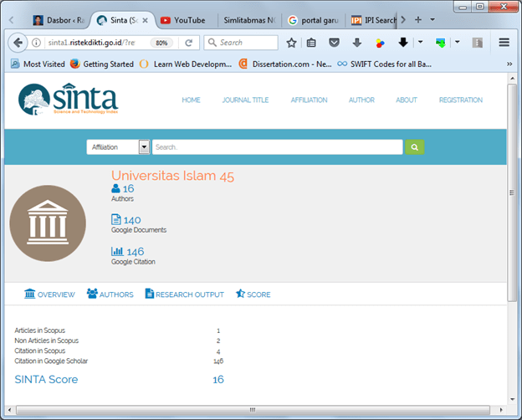The height and width of the screenshot is (420, 522).
Task: Reload the current page
Action: click(189, 43)
